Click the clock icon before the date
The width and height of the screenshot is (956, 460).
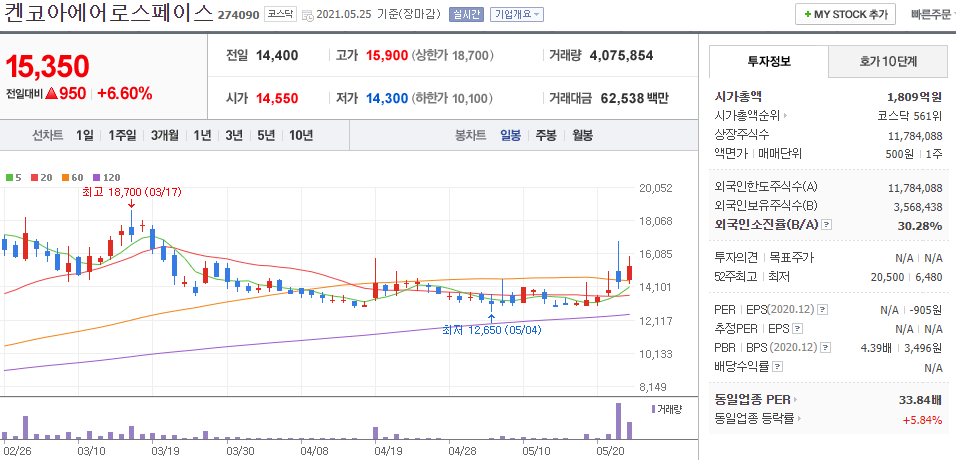point(308,15)
